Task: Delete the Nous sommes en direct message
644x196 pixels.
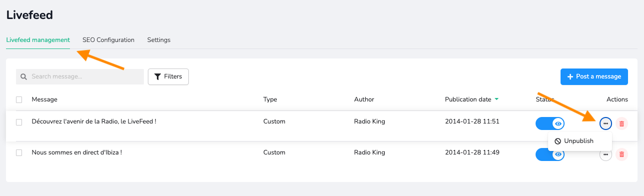Action: pyautogui.click(x=622, y=154)
